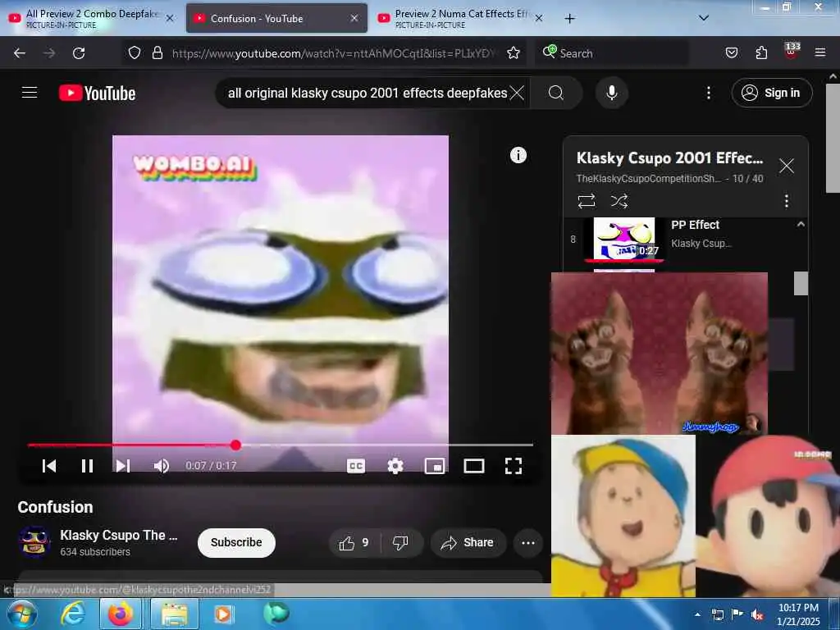Viewport: 840px width, 630px height.
Task: Toggle shuffle playlist
Action: point(619,201)
